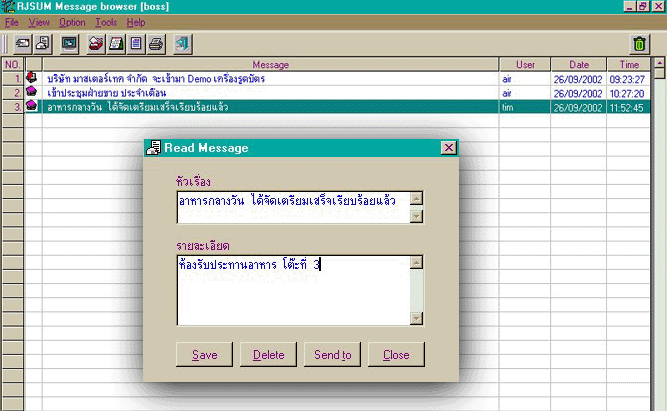Image resolution: width=667 pixels, height=411 pixels.
Task: Restore the RJSUM Message browser window
Action: pyautogui.click(x=643, y=6)
